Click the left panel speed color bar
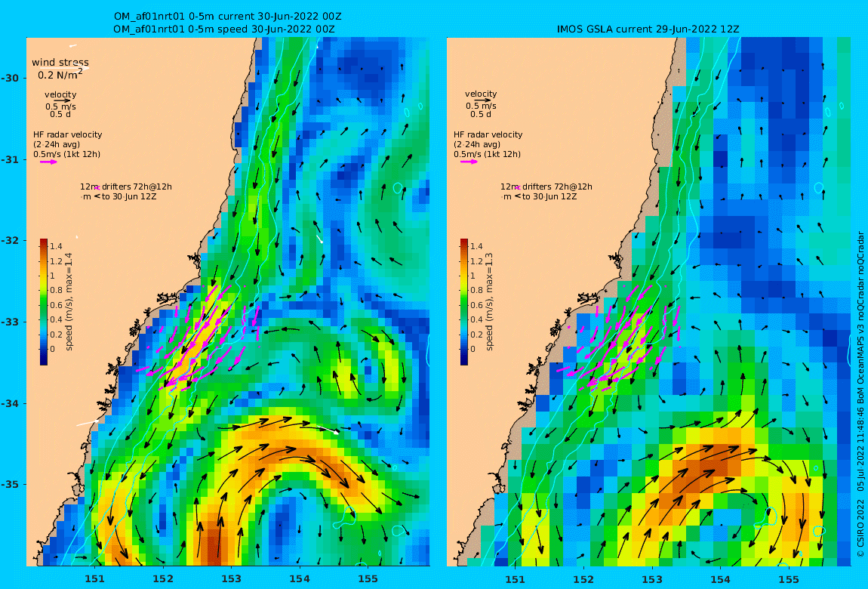The image size is (868, 589). tap(44, 302)
